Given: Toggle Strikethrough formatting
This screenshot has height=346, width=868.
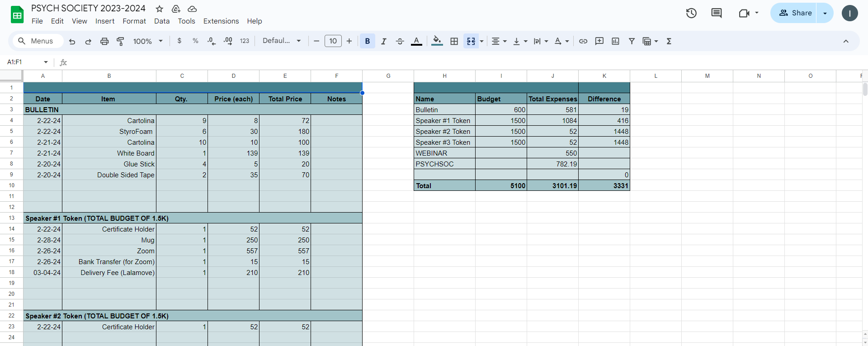Looking at the screenshot, I should [x=400, y=41].
